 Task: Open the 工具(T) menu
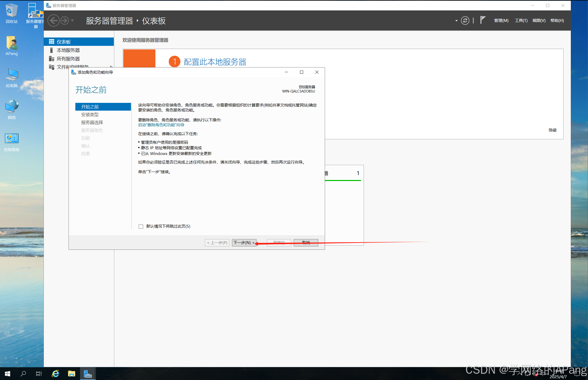(521, 21)
